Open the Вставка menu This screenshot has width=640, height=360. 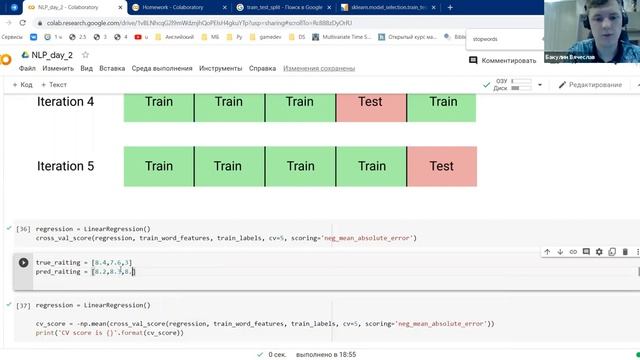click(x=112, y=68)
